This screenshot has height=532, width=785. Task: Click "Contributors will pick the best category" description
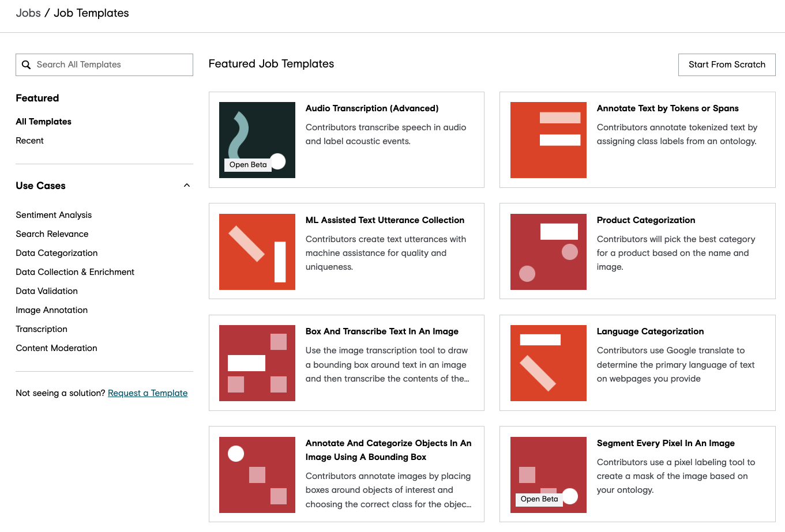pyautogui.click(x=676, y=253)
